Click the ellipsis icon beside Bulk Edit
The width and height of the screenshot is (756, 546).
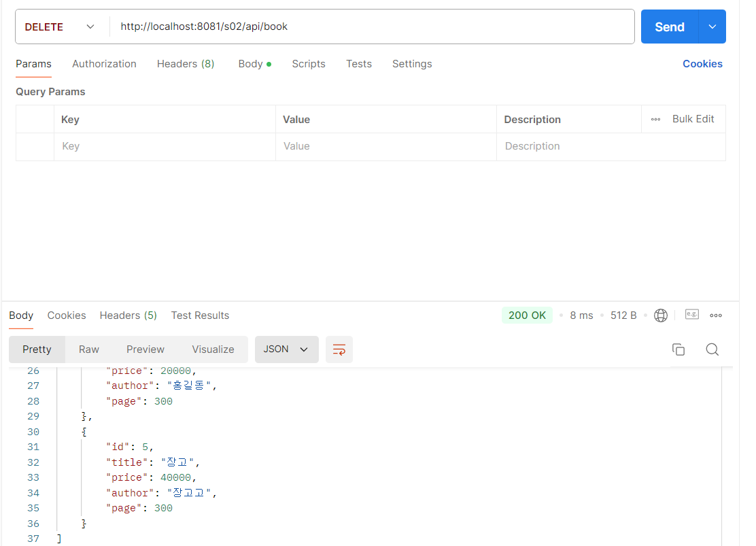(655, 119)
